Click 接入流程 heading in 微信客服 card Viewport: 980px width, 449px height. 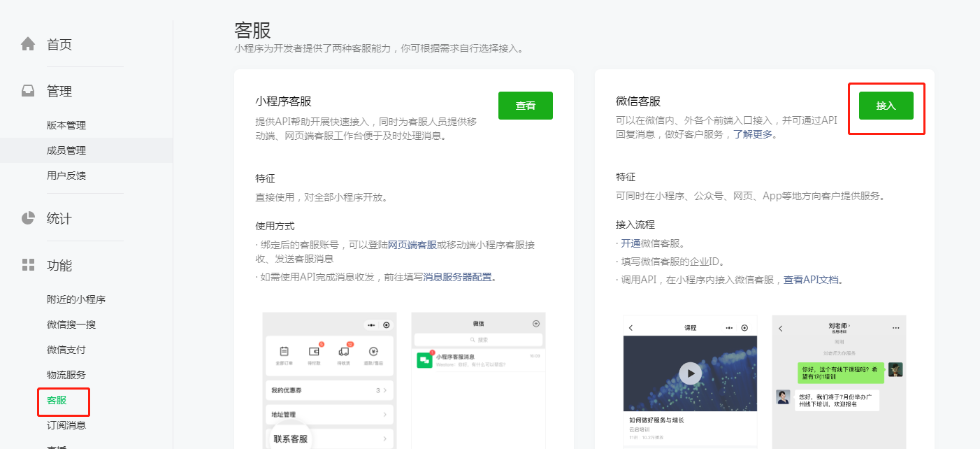point(635,224)
